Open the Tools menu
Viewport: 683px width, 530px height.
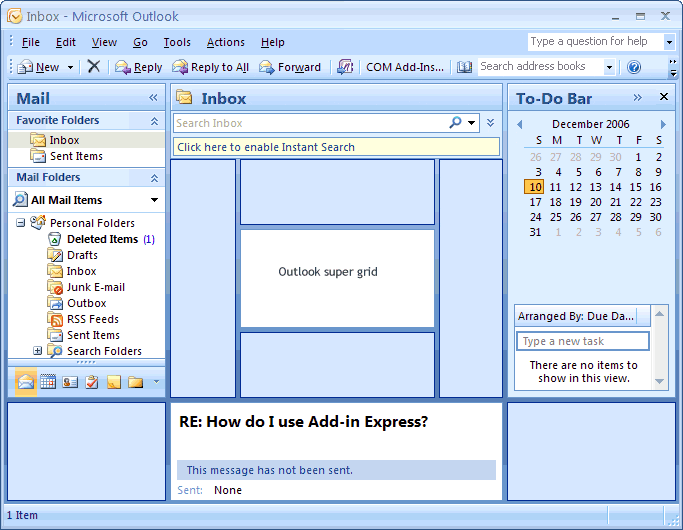177,42
